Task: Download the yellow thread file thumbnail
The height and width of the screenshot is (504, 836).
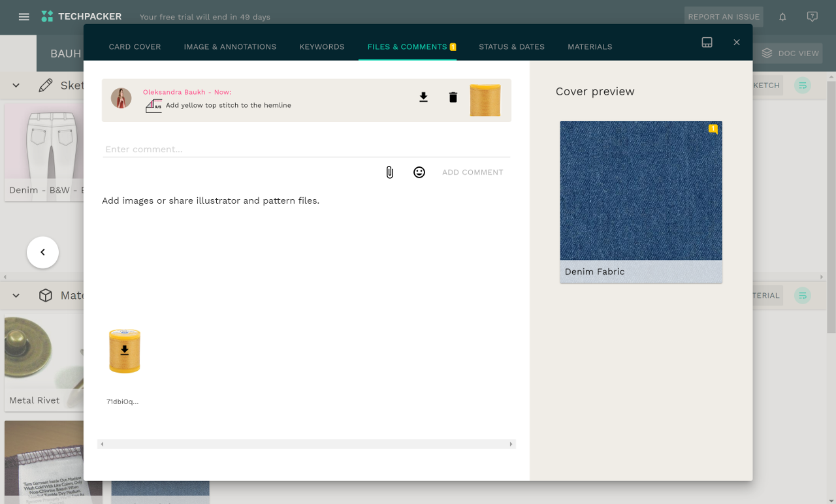Action: pos(125,351)
